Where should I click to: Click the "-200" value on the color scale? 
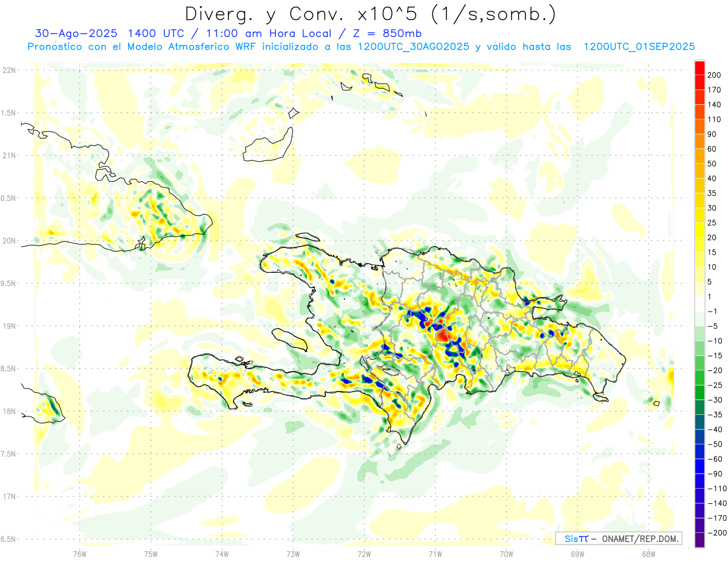pos(716,533)
